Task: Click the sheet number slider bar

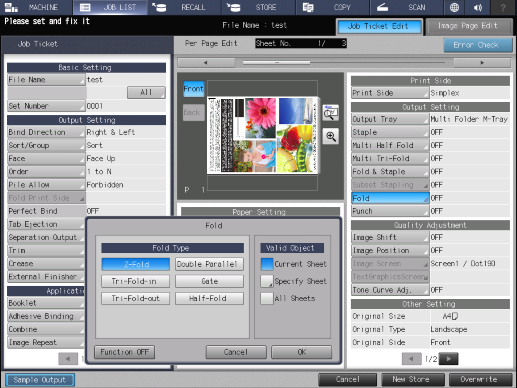Action: (344, 62)
